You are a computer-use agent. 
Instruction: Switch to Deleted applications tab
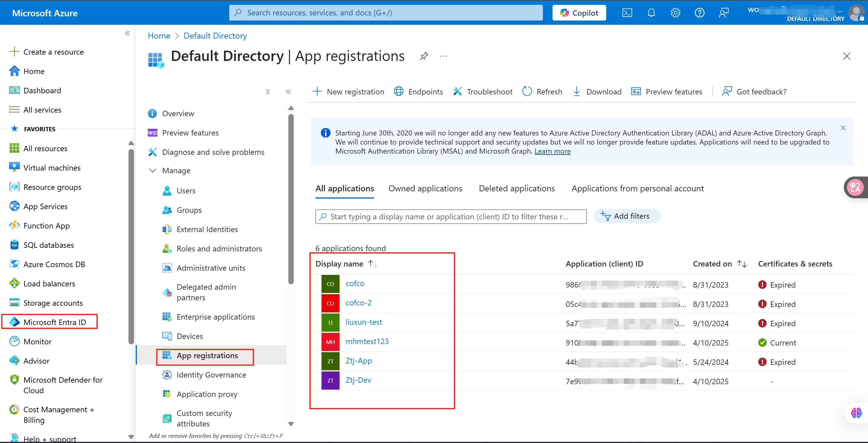coord(517,189)
